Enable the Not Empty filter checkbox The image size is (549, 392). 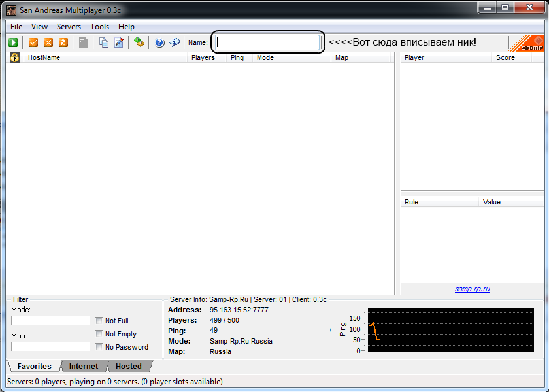pos(99,335)
